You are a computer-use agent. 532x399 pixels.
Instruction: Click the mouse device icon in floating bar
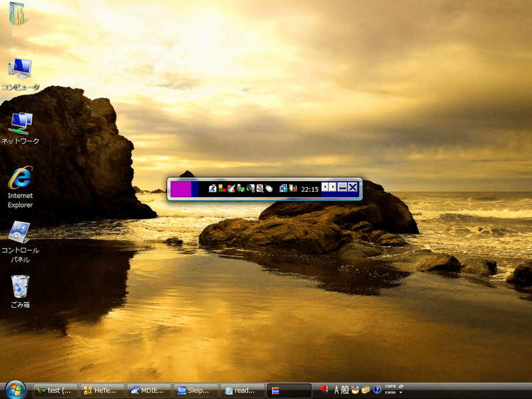pyautogui.click(x=269, y=189)
